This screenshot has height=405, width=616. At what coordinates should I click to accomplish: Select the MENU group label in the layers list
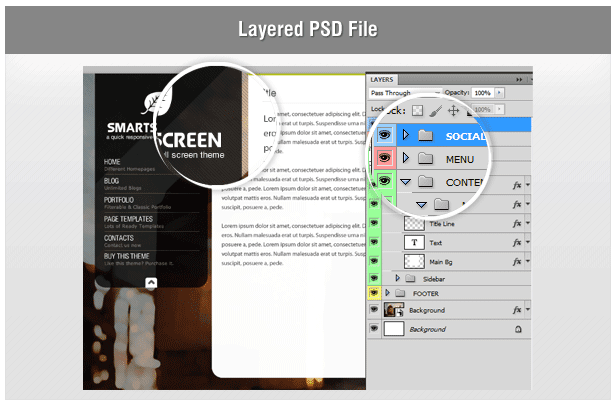pos(460,159)
